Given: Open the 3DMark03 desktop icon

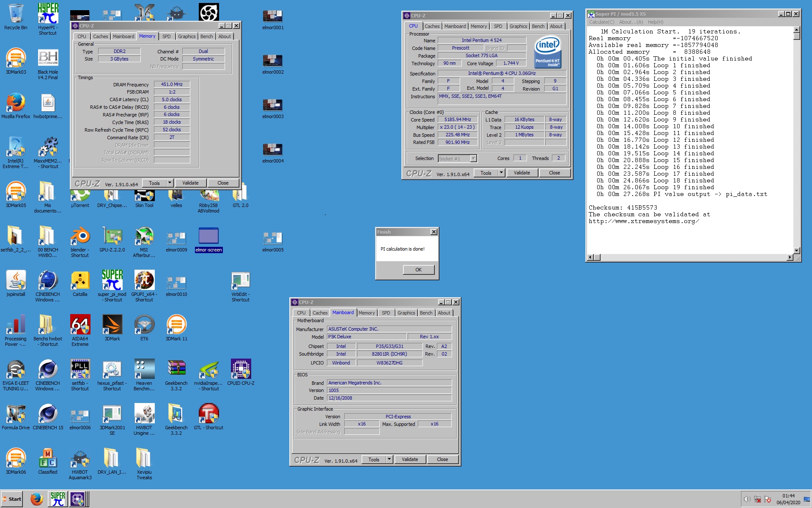Looking at the screenshot, I should pos(16,61).
